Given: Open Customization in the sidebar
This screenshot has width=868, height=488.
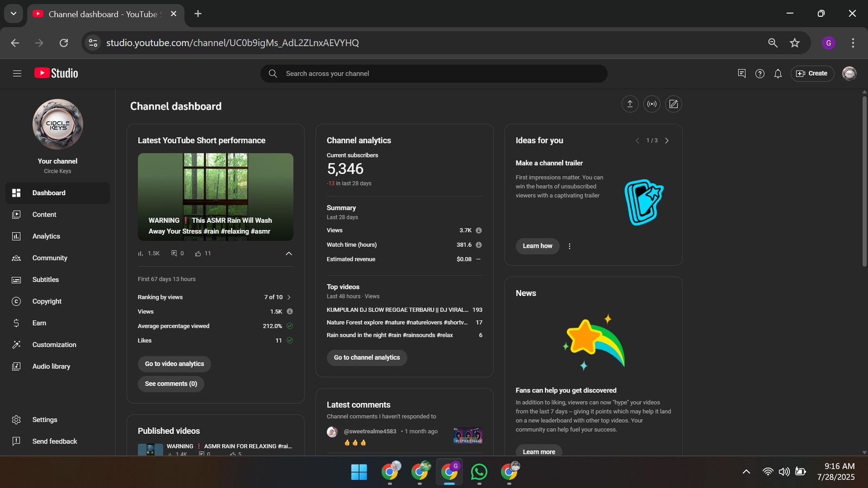Looking at the screenshot, I should tap(58, 345).
